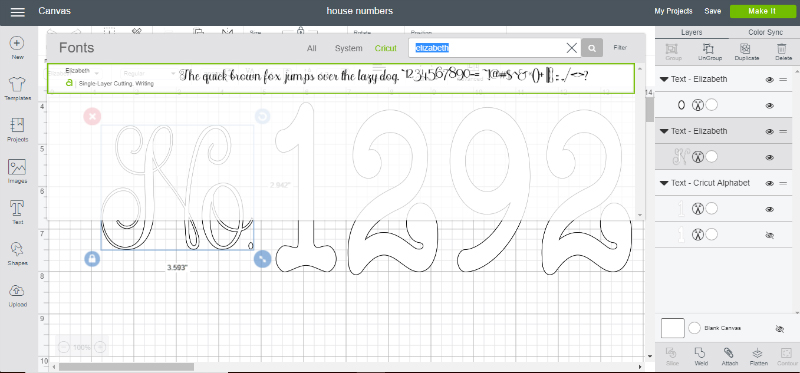800x373 pixels.
Task: Click the font list scroll down arrow
Action: pyautogui.click(x=640, y=215)
